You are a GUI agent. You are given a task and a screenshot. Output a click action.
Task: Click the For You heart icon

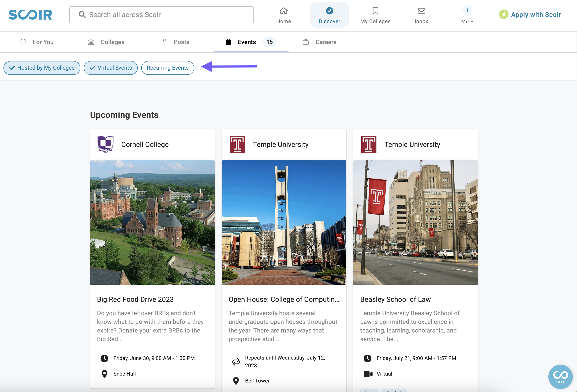[x=23, y=42]
